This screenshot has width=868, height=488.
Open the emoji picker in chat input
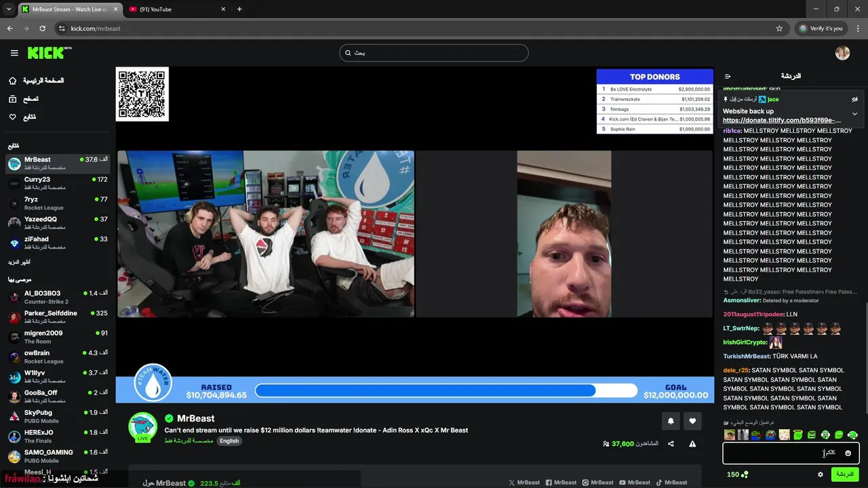(848, 453)
